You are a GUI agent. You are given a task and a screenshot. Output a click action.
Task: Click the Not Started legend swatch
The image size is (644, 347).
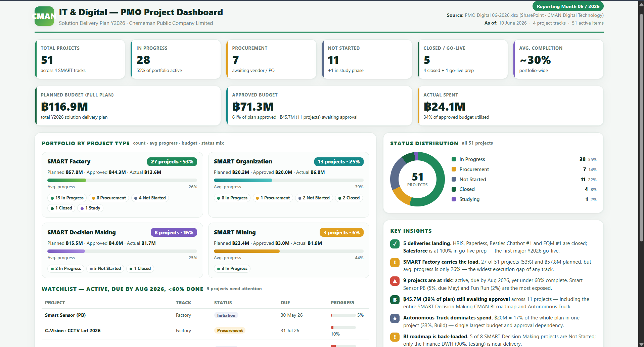454,180
